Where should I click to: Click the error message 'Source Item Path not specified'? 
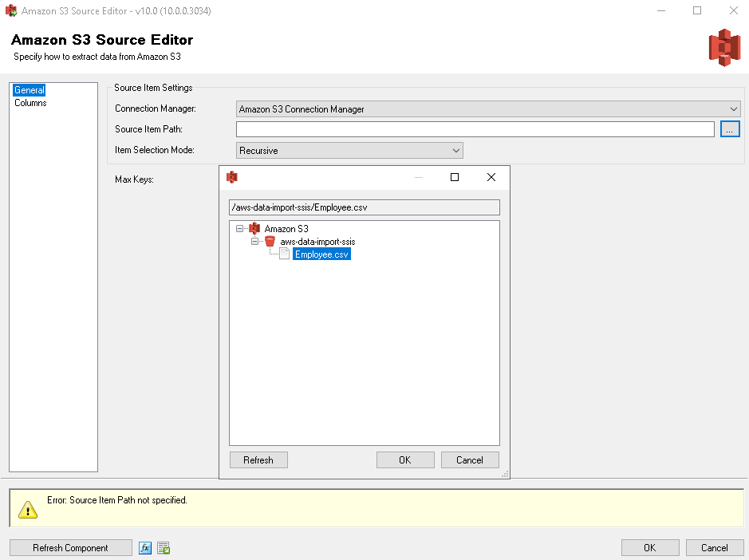(x=117, y=500)
